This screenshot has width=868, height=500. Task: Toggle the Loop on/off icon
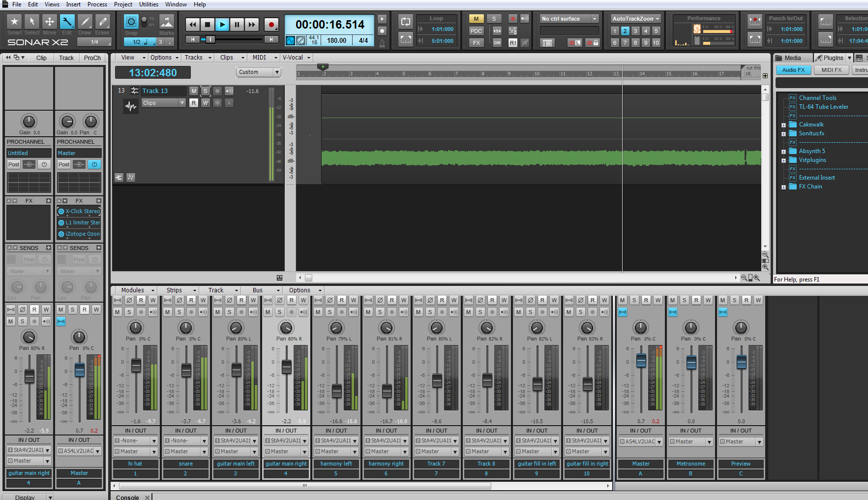406,22
